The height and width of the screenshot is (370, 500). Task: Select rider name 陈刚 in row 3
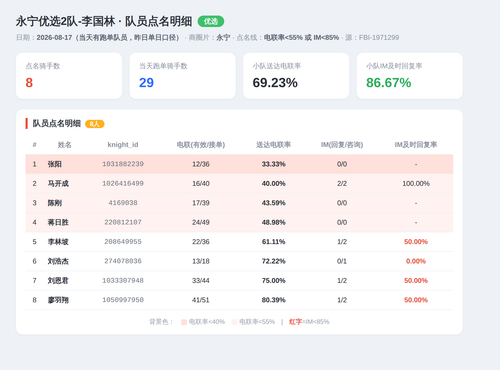coord(55,203)
